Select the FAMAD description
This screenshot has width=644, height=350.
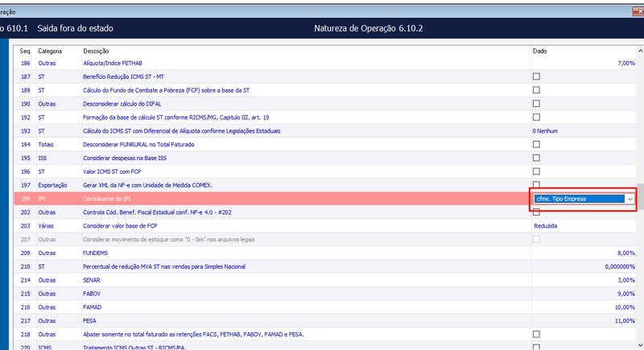point(92,307)
